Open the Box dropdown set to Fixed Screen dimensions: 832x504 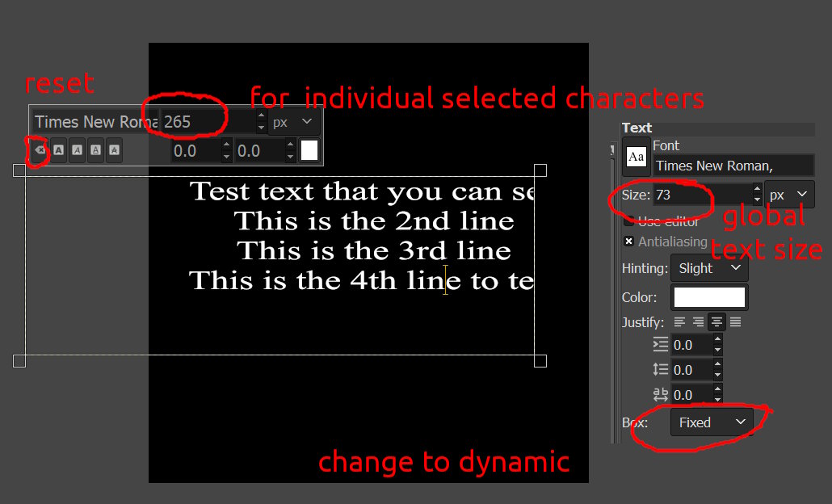[x=712, y=422]
